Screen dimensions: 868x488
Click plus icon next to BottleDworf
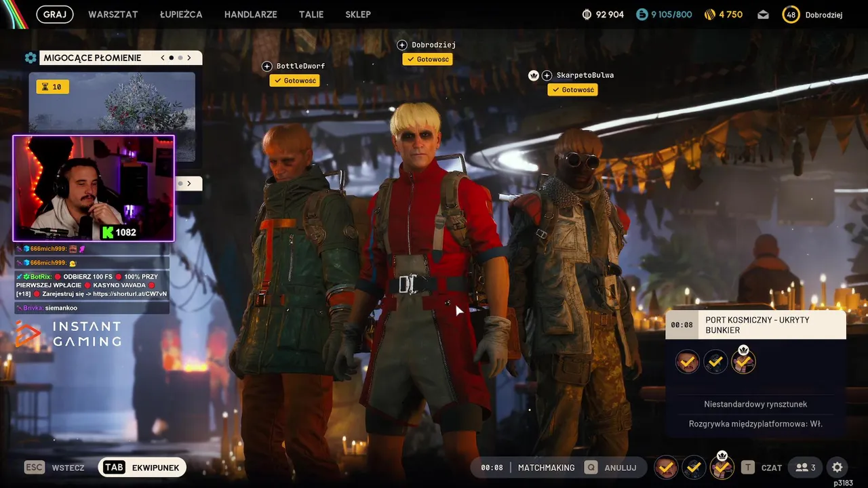click(x=267, y=66)
